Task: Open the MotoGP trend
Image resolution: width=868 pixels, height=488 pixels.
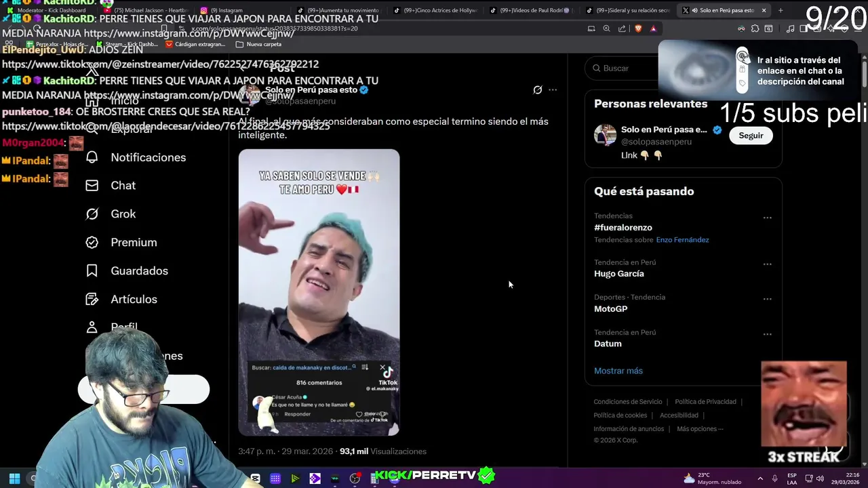Action: click(x=611, y=309)
